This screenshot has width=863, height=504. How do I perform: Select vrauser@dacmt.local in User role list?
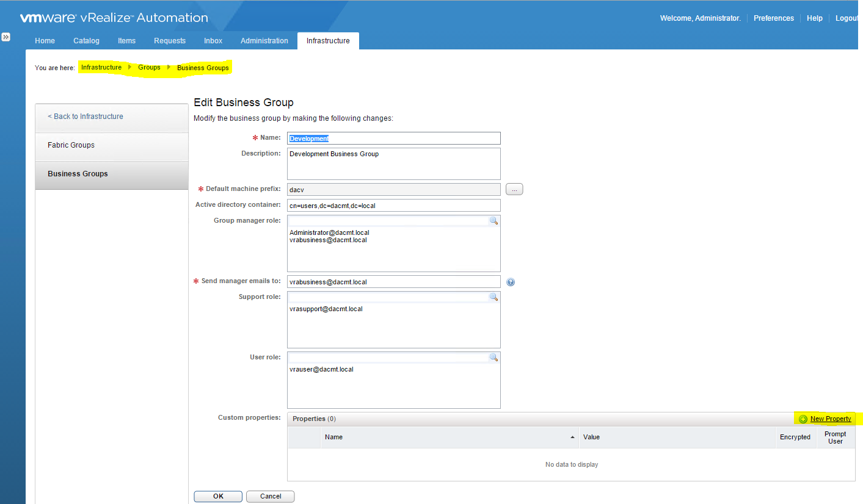pos(321,370)
